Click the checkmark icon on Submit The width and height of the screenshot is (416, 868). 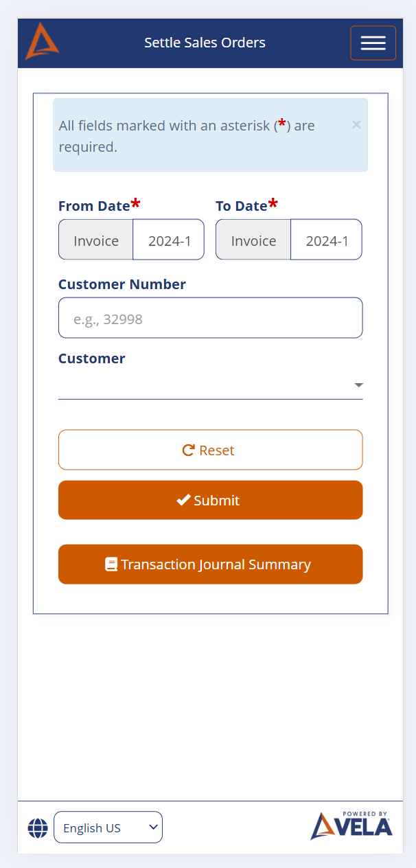pos(183,501)
